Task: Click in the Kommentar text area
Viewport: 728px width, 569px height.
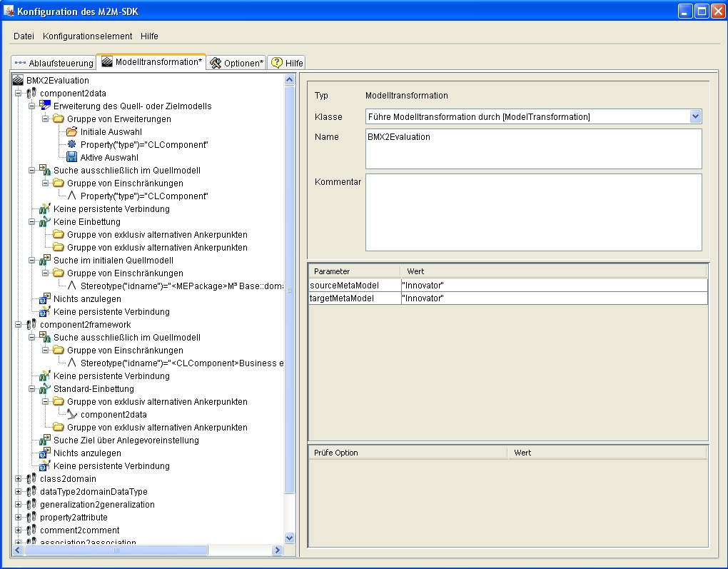Action: (x=533, y=212)
